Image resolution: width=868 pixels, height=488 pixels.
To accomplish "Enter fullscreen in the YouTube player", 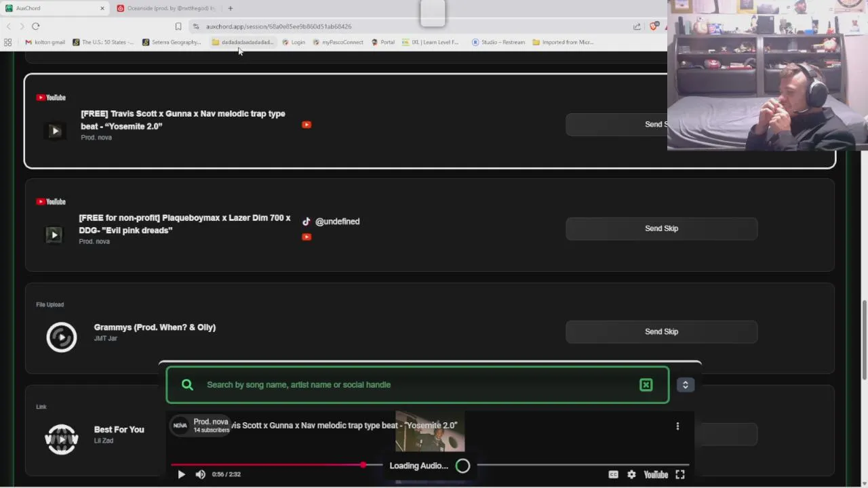I will pos(680,474).
